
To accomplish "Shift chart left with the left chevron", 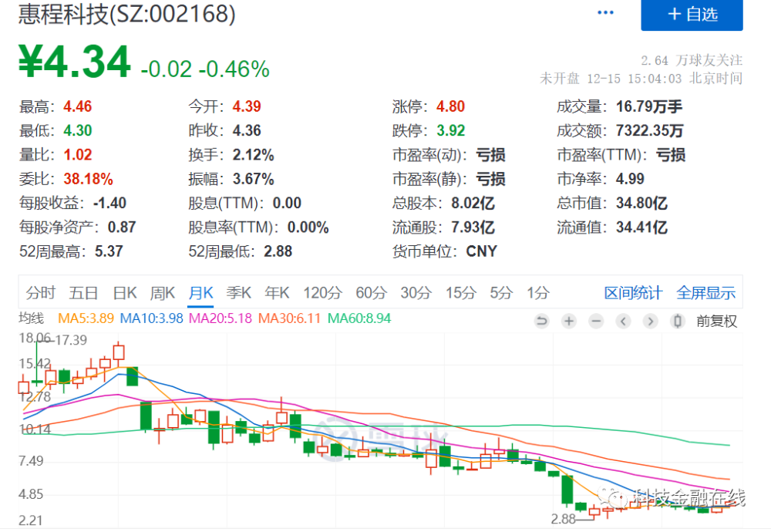I will pos(623,322).
